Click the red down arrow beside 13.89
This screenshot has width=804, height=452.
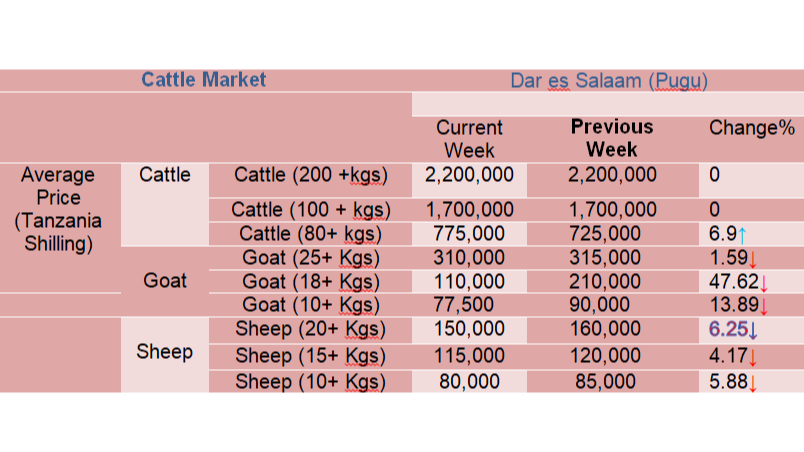click(x=763, y=306)
